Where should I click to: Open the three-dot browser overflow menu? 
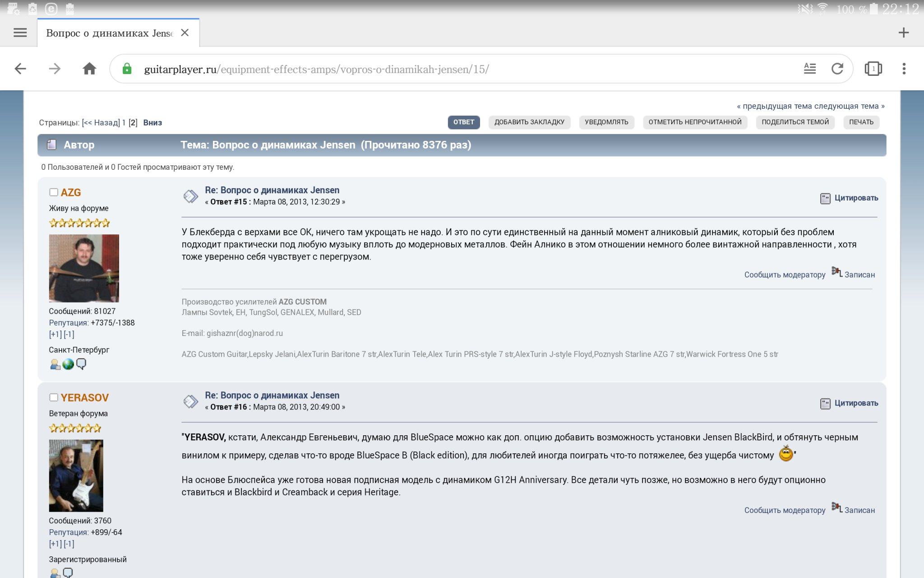pyautogui.click(x=904, y=69)
